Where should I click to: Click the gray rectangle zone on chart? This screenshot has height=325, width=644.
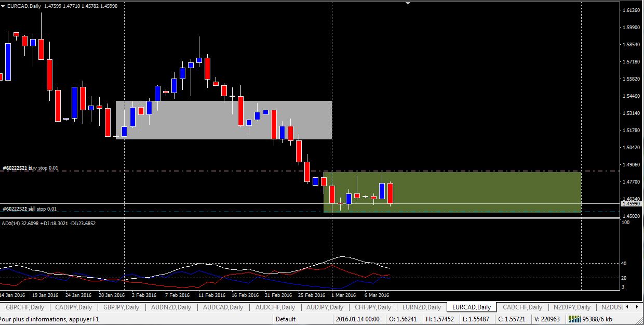(x=223, y=120)
